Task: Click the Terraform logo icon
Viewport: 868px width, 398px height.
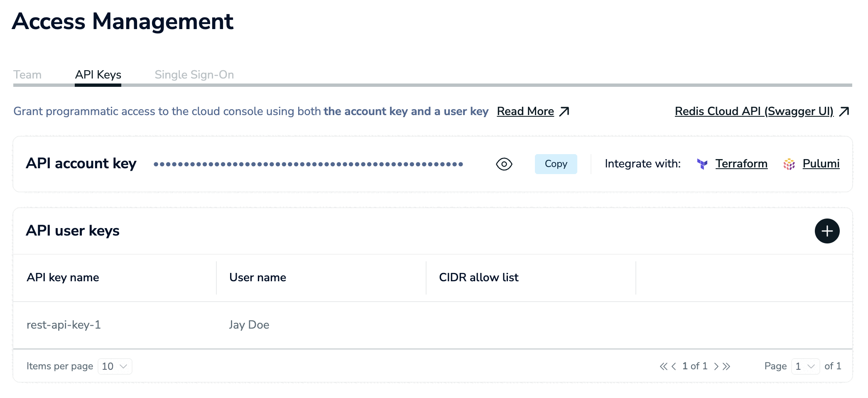Action: [702, 164]
